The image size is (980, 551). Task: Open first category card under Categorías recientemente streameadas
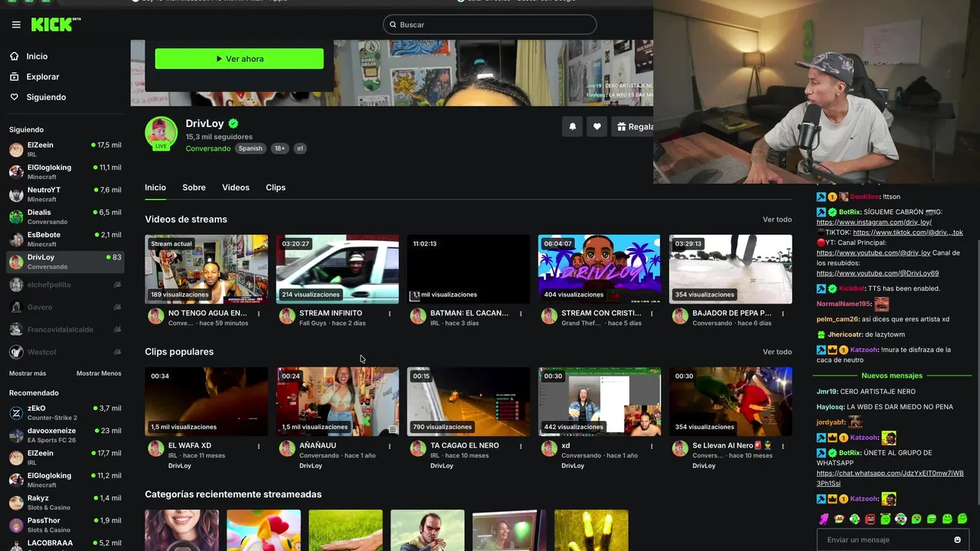click(x=181, y=530)
